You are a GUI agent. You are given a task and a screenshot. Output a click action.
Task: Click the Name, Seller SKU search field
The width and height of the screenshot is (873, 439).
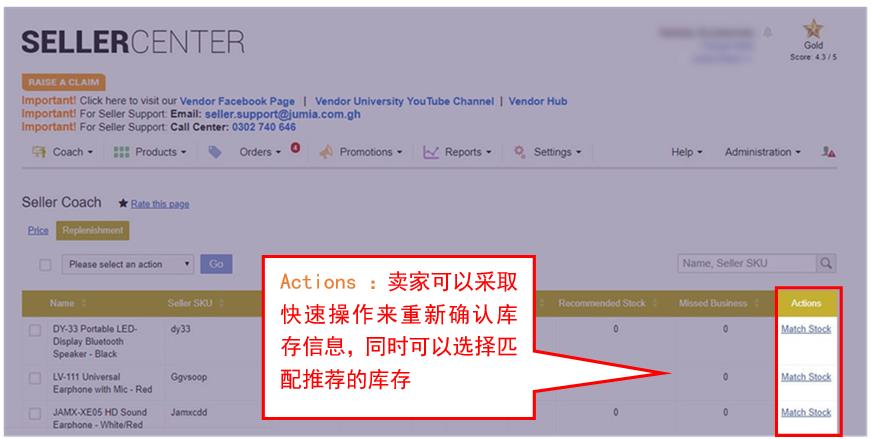pos(747,264)
